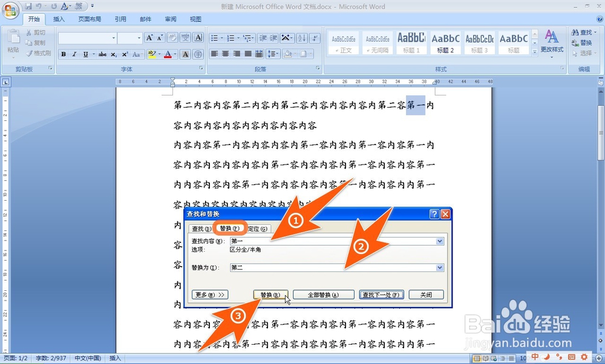This screenshot has width=605, height=364.
Task: Open the borders dropdown arrow
Action: [310, 54]
